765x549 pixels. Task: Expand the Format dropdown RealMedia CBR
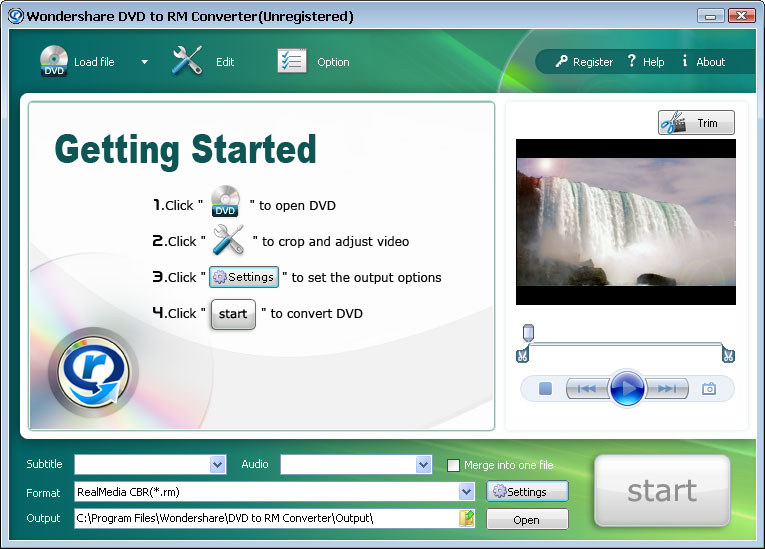(466, 492)
